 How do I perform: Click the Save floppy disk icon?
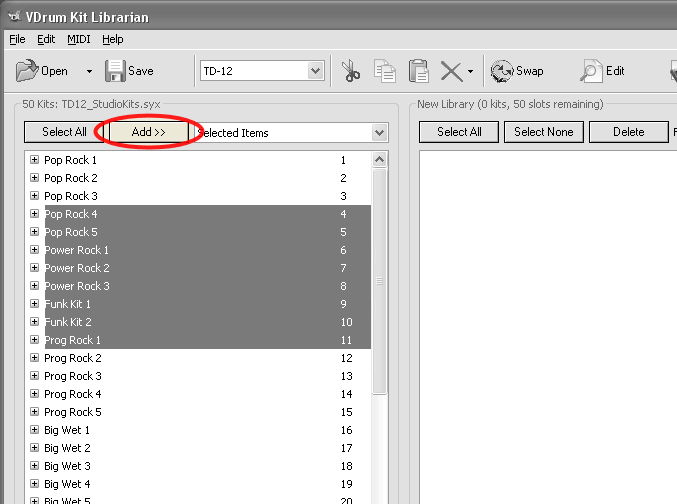[x=115, y=71]
